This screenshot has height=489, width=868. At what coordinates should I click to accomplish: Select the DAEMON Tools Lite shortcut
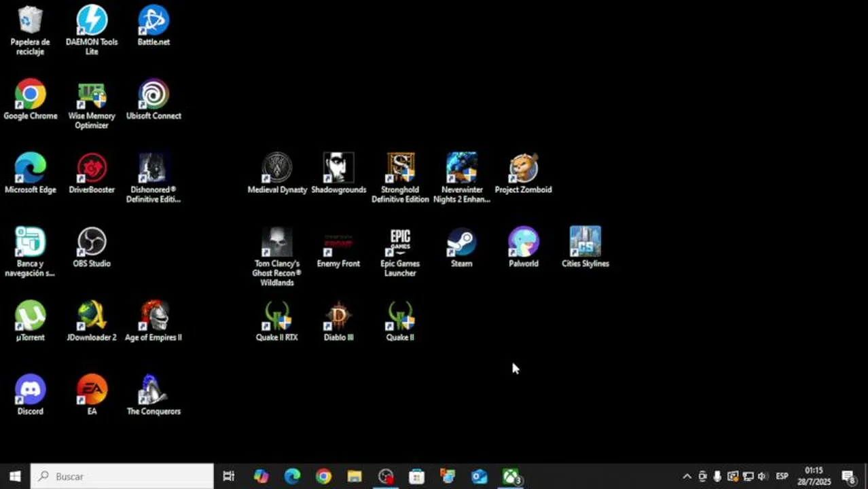tap(92, 31)
